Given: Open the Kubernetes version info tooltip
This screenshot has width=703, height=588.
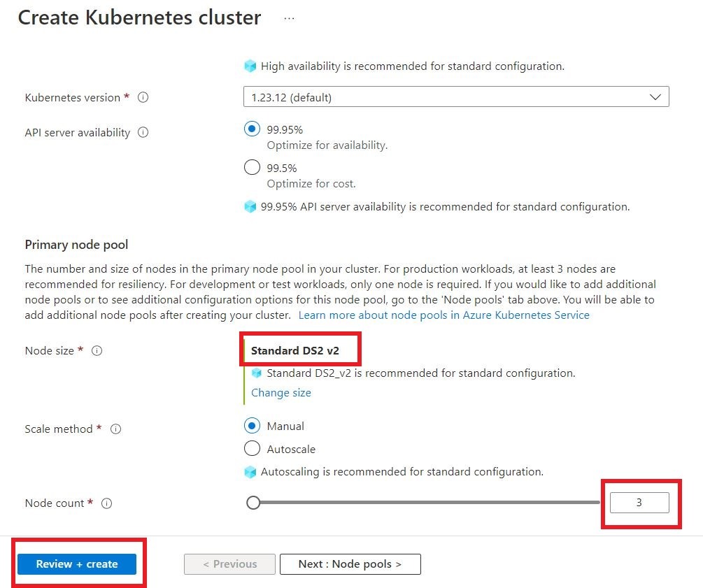Looking at the screenshot, I should (x=143, y=98).
